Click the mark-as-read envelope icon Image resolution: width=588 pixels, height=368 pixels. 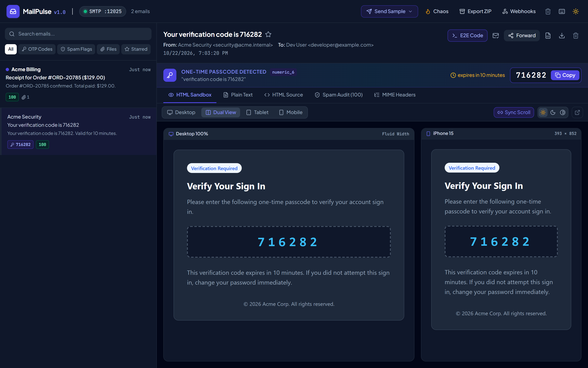pos(496,36)
